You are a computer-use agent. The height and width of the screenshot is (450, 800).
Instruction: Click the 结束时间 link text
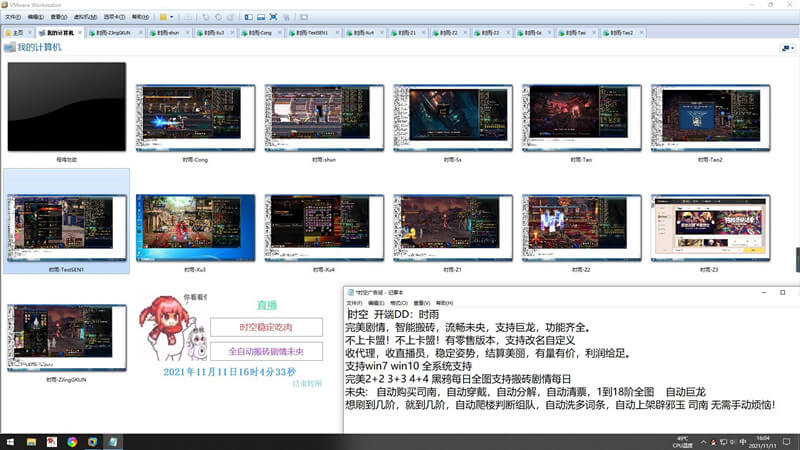tap(307, 383)
